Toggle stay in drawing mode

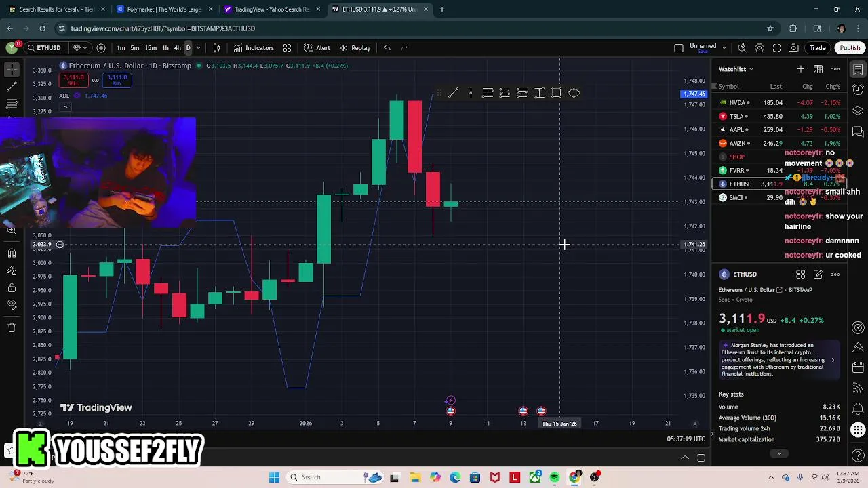[x=12, y=271]
